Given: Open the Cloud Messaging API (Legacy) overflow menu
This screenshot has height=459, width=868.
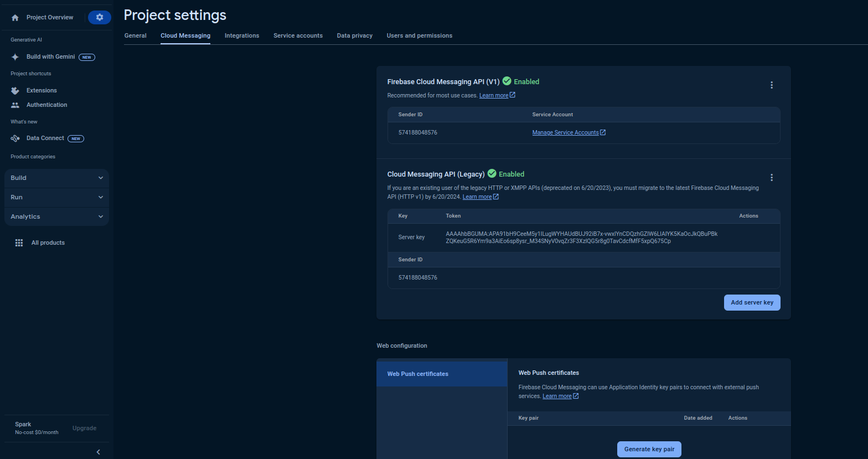Looking at the screenshot, I should pyautogui.click(x=772, y=178).
